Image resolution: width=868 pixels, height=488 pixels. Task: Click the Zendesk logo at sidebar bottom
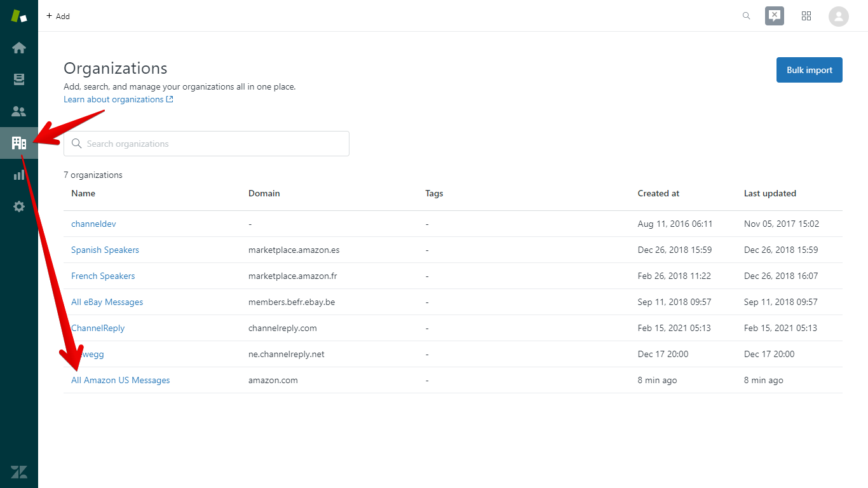coord(19,471)
